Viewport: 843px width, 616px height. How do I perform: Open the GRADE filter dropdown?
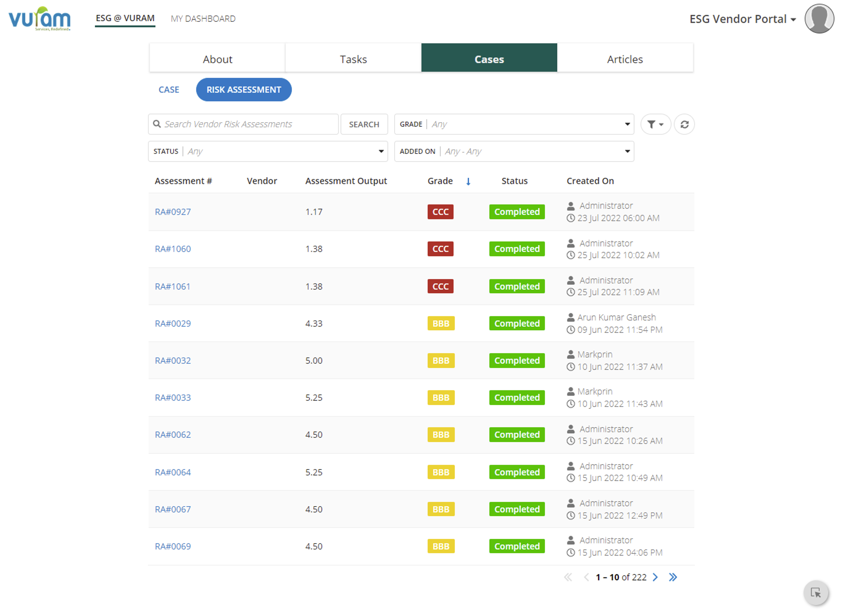514,124
